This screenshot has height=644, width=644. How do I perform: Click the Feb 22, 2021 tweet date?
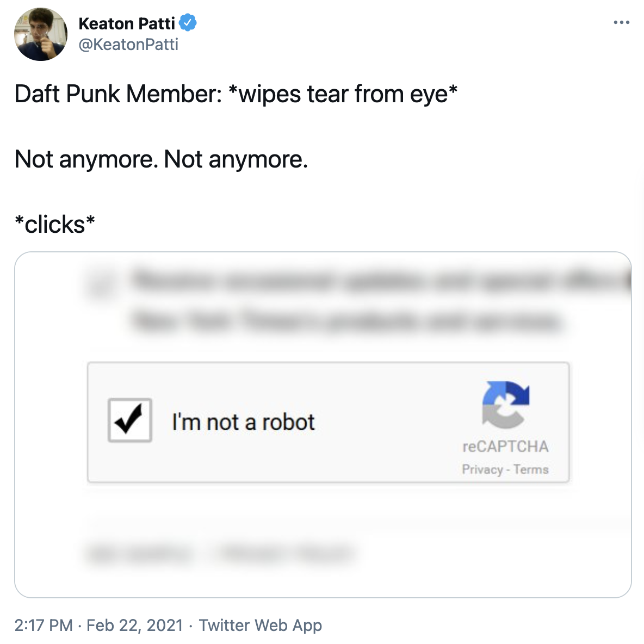[134, 626]
